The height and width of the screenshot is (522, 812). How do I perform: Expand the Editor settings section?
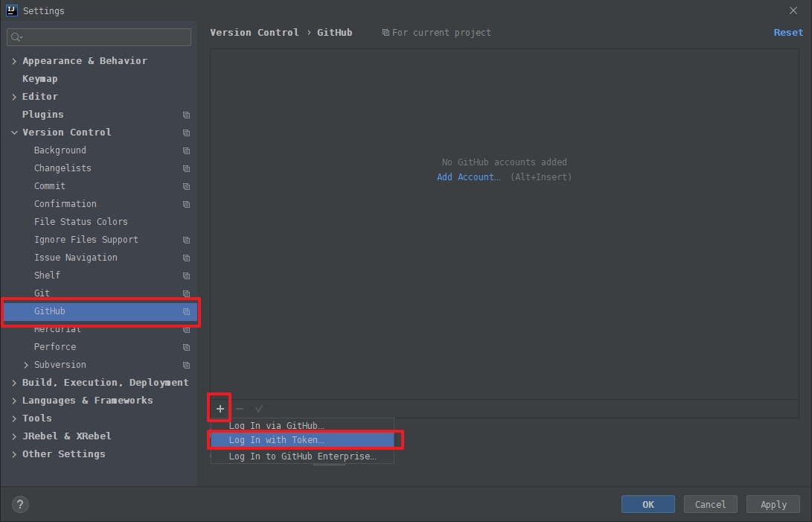click(x=14, y=97)
